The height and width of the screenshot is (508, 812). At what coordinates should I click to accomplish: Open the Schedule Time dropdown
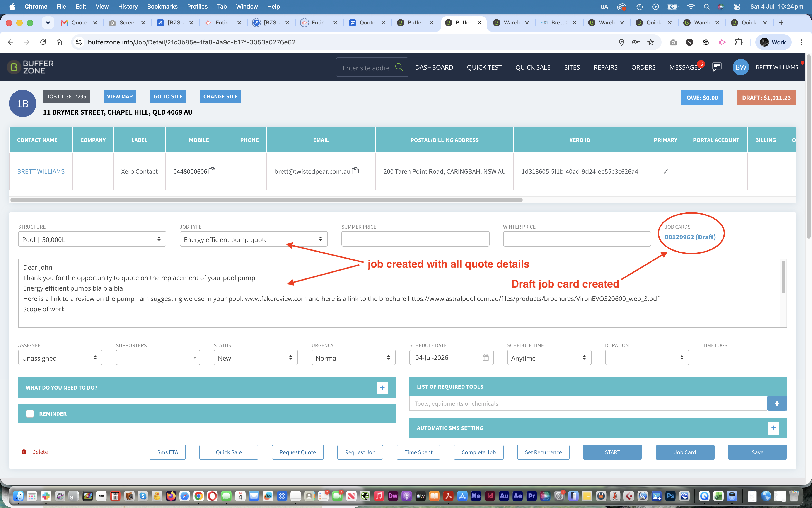tap(549, 357)
